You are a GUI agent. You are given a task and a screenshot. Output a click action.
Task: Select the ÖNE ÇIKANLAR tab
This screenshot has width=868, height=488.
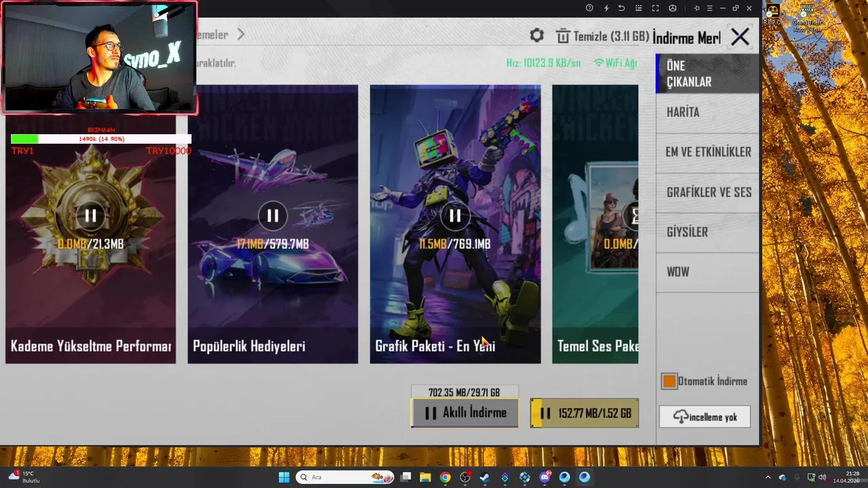[x=707, y=74]
